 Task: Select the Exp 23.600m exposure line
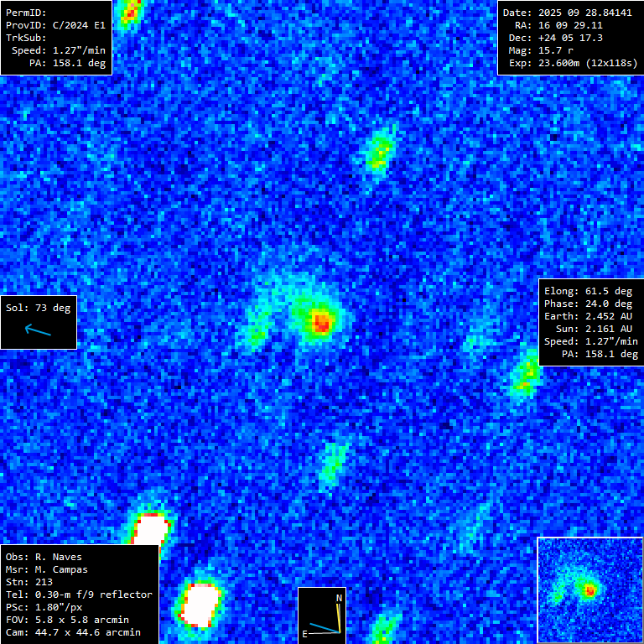(569, 63)
